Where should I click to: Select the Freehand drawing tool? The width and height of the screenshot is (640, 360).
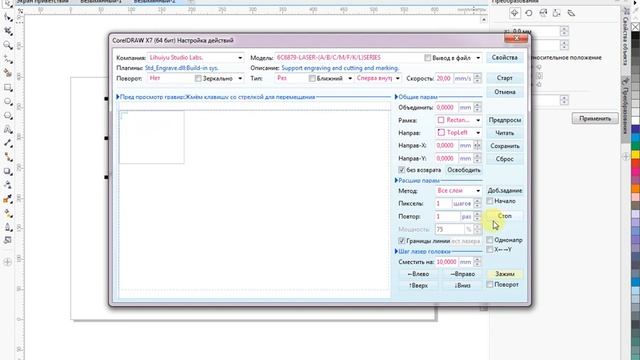pos(7,59)
